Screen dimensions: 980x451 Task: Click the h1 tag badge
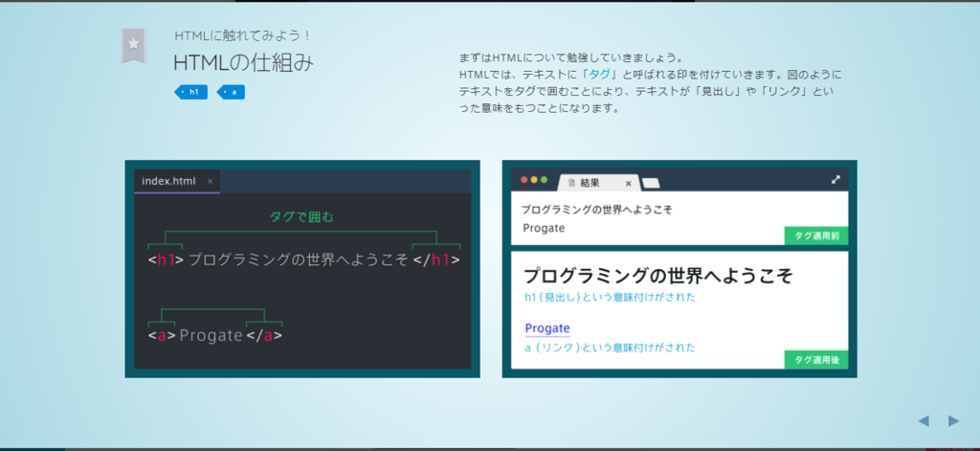click(191, 93)
